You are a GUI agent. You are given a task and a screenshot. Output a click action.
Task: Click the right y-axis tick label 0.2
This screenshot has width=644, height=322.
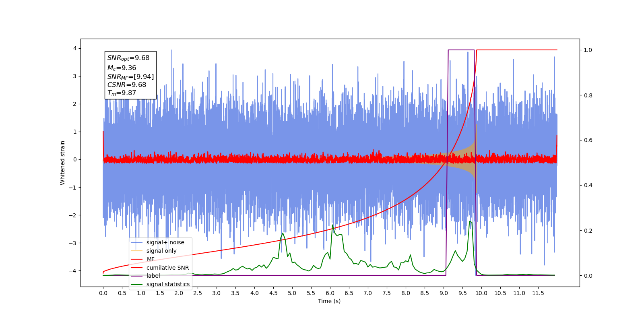pos(588,231)
